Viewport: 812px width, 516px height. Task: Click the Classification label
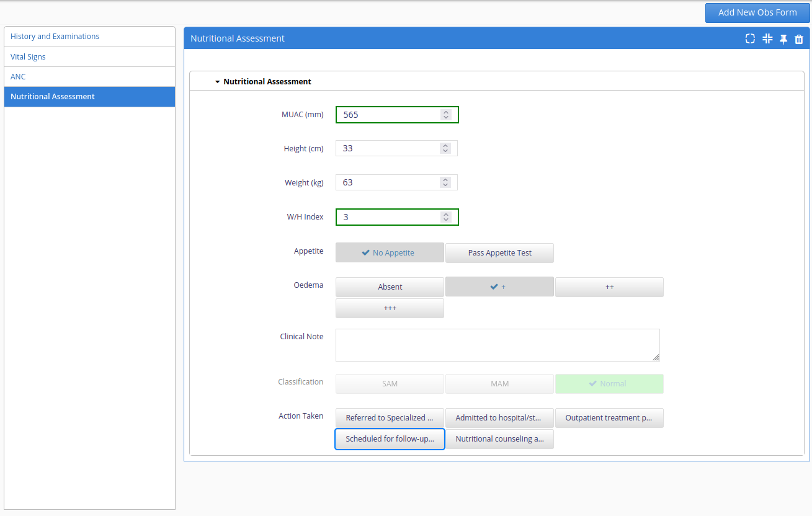(x=301, y=382)
